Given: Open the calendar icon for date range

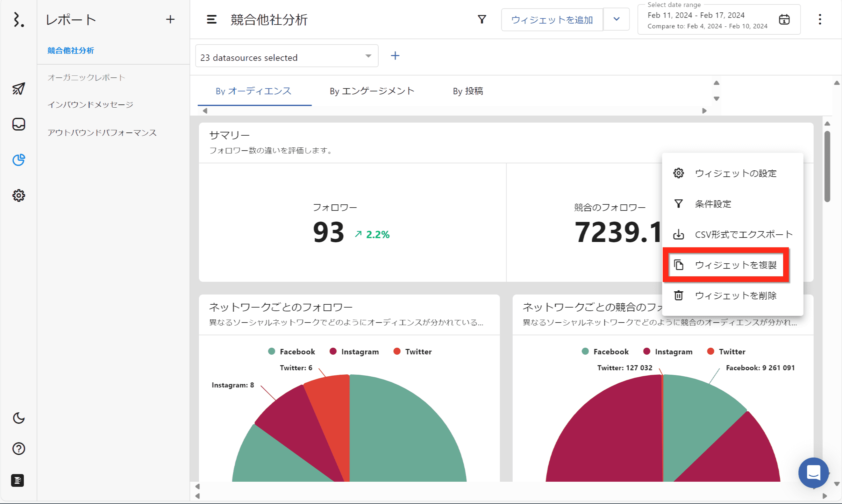Looking at the screenshot, I should point(784,19).
